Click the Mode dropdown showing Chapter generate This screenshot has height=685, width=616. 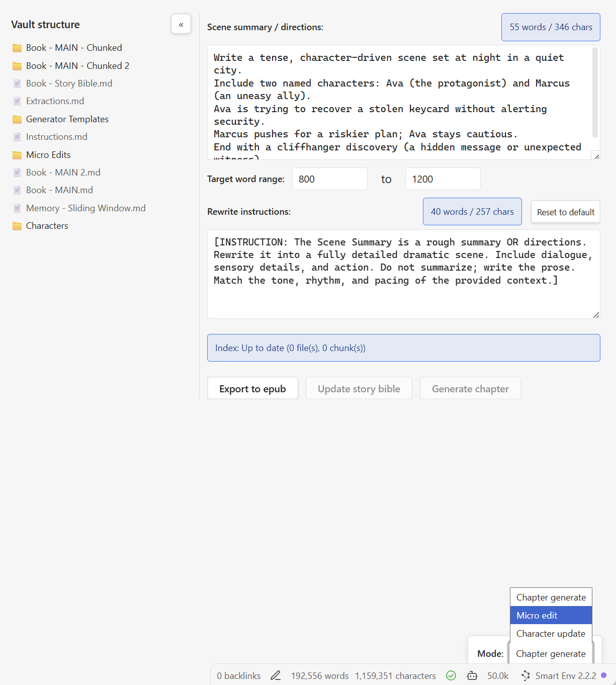pyautogui.click(x=551, y=654)
